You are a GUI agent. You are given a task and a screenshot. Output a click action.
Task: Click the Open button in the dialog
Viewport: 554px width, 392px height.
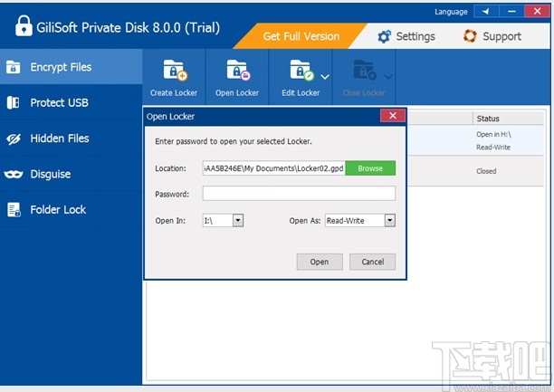coord(320,262)
